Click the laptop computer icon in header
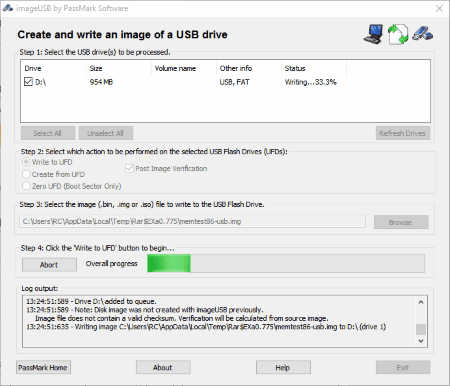This screenshot has height=386, width=450. click(373, 34)
